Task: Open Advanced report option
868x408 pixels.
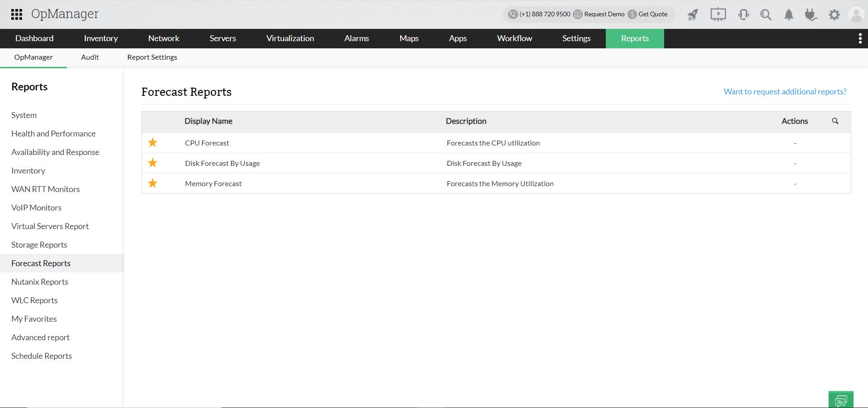Action: click(40, 338)
